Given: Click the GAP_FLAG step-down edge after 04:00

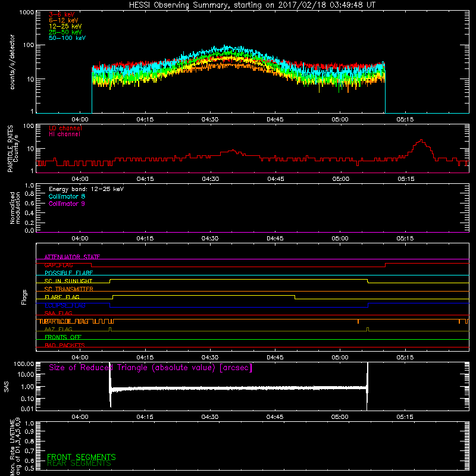Looking at the screenshot, I should coord(92,265).
